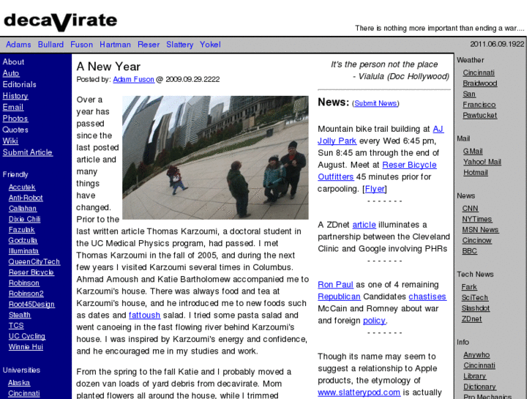Click the chastises link
This screenshot has height=399, width=532.
(x=427, y=297)
